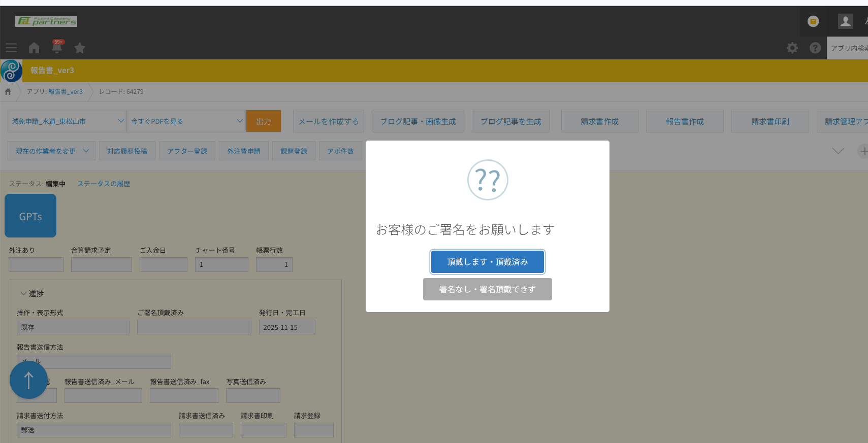
Task: Open settings gear icon
Action: 792,48
